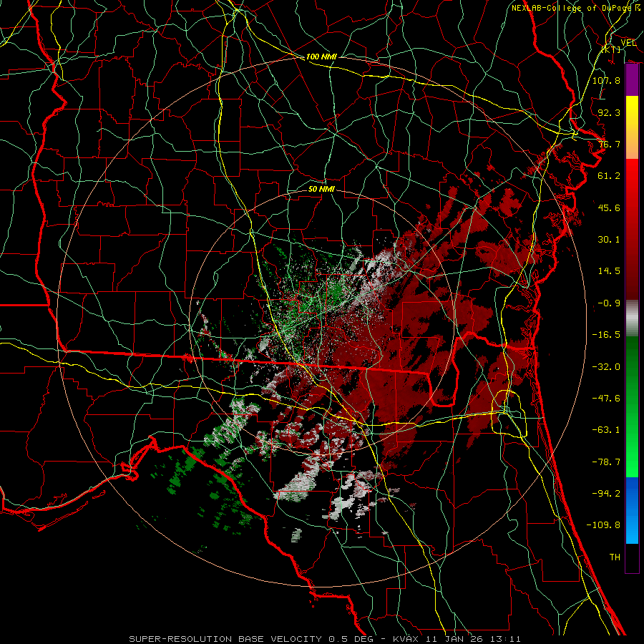Click the 45.6 velocity scale value
This screenshot has height=644, width=644.
[609, 208]
